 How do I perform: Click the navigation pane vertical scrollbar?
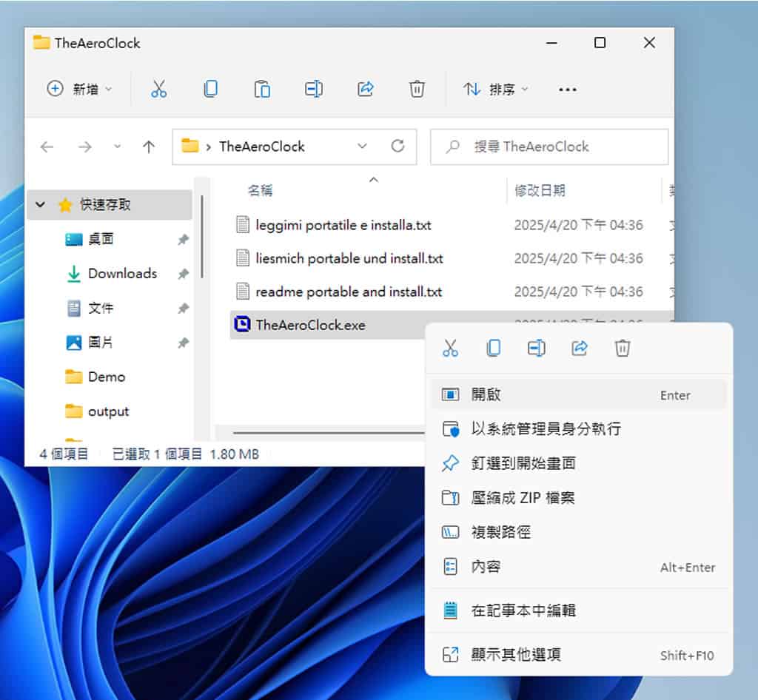202,237
